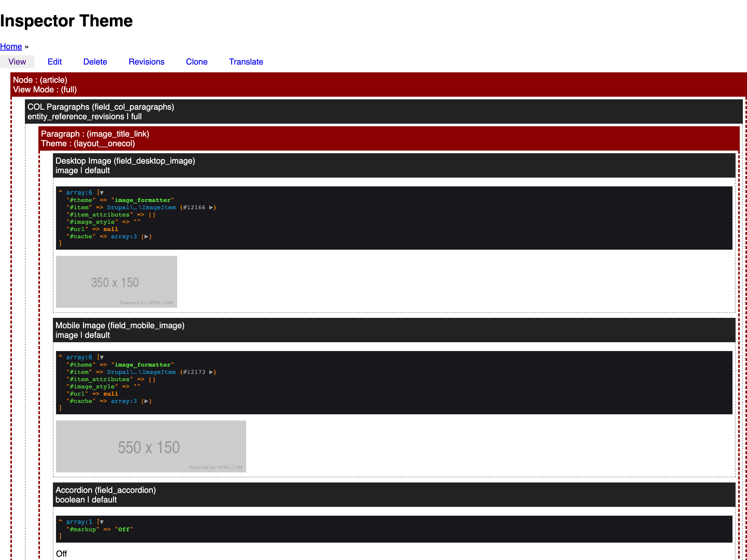Click 'entity_reference_revisions | full' text
Viewport: 747px width, 560px height.
click(x=84, y=117)
